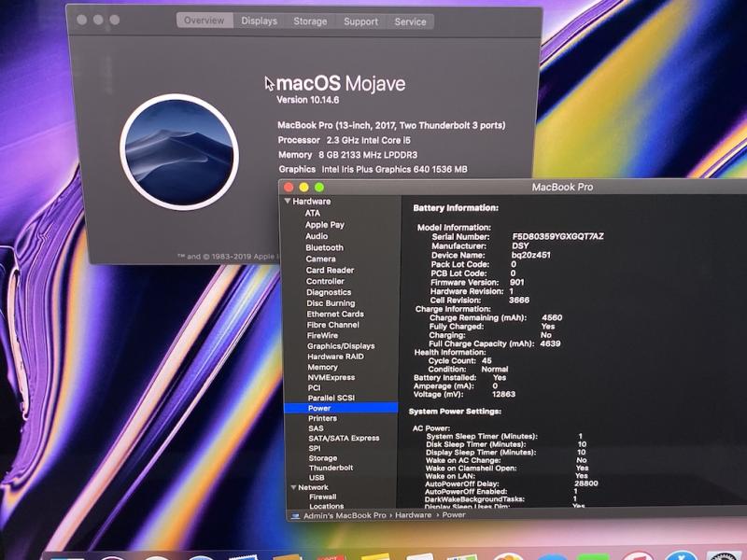Switch to the Overview tab
Image resolution: width=747 pixels, height=560 pixels.
click(204, 21)
